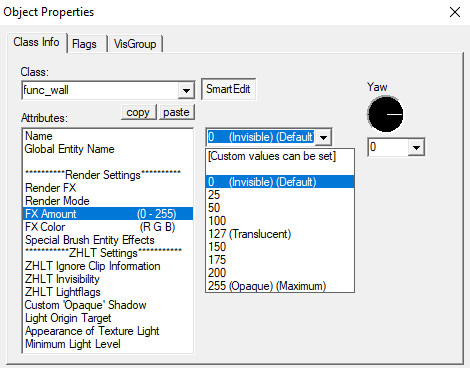Viewport: 470px width, 368px height.
Task: Choose the 25 option in list
Action: [x=280, y=195]
